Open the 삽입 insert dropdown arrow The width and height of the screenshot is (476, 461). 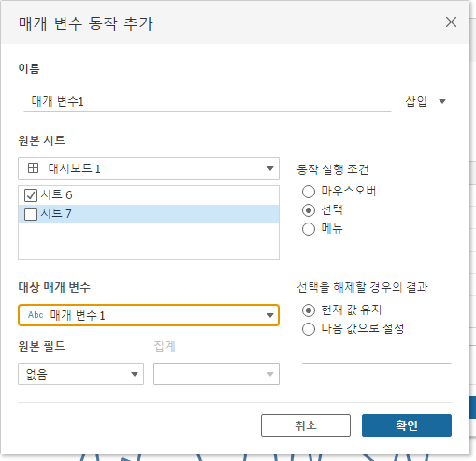tap(442, 101)
